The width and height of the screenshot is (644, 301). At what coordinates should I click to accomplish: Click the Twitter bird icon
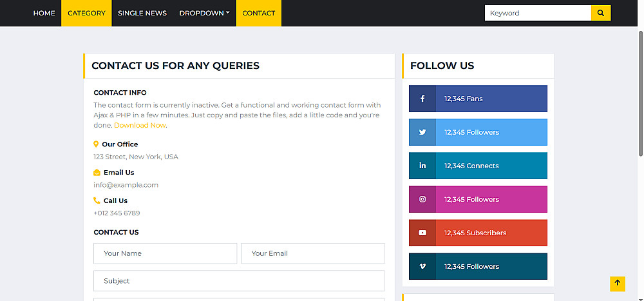[x=422, y=132]
